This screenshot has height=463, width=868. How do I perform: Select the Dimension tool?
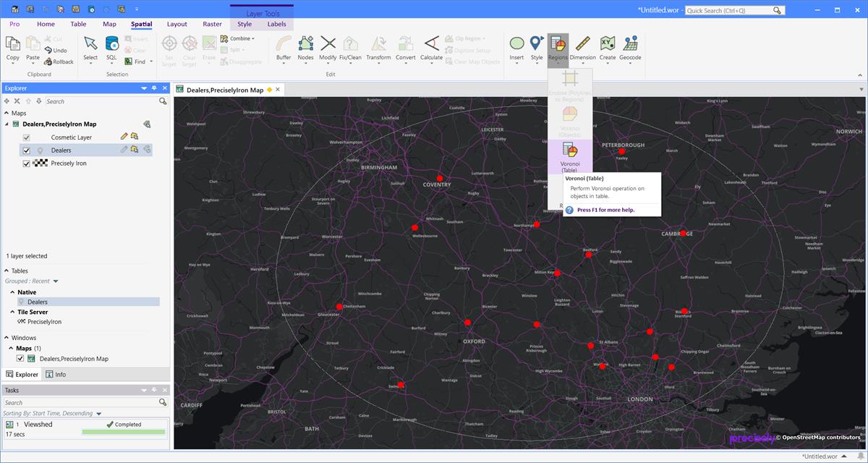click(x=582, y=48)
